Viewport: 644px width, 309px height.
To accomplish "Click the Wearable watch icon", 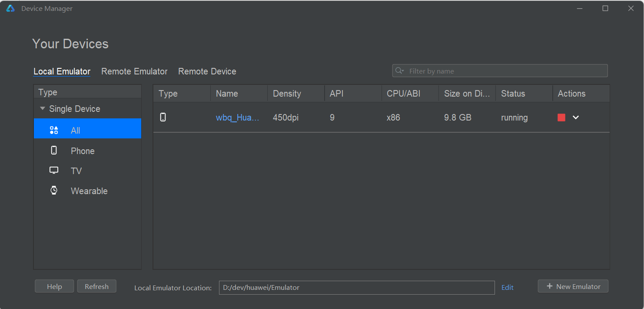I will point(54,191).
